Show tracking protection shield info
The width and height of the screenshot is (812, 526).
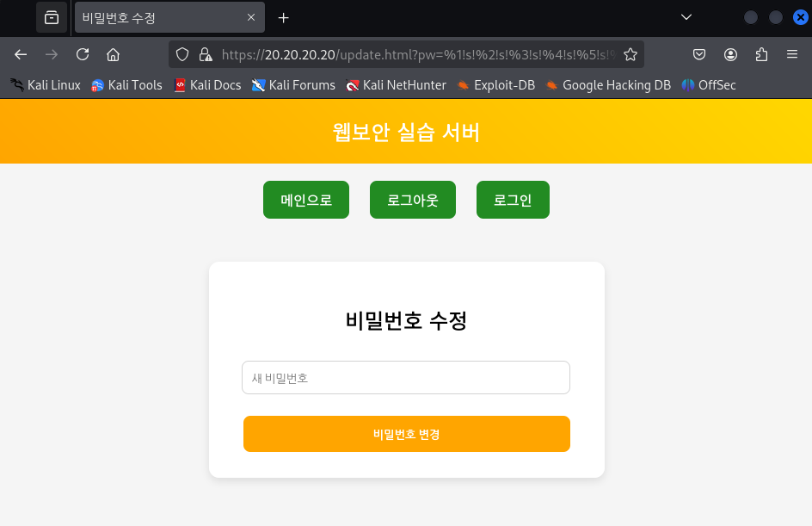point(182,54)
